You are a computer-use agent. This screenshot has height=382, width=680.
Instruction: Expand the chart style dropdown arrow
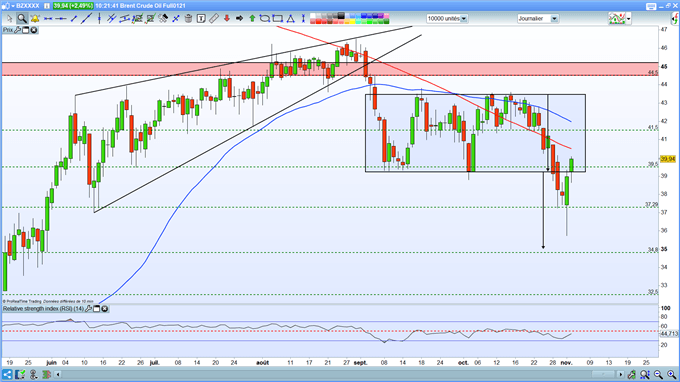pos(628,19)
